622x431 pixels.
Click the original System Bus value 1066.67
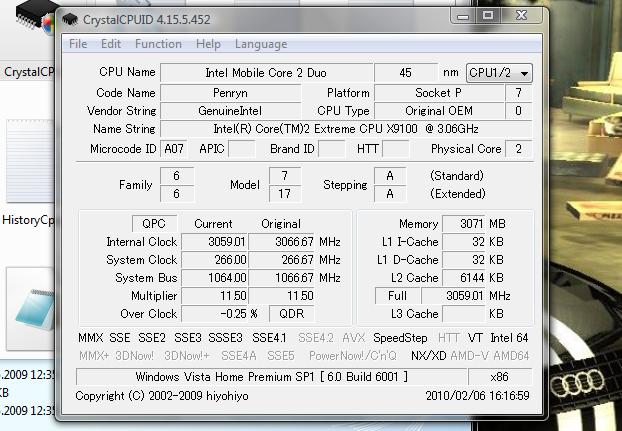pos(281,278)
